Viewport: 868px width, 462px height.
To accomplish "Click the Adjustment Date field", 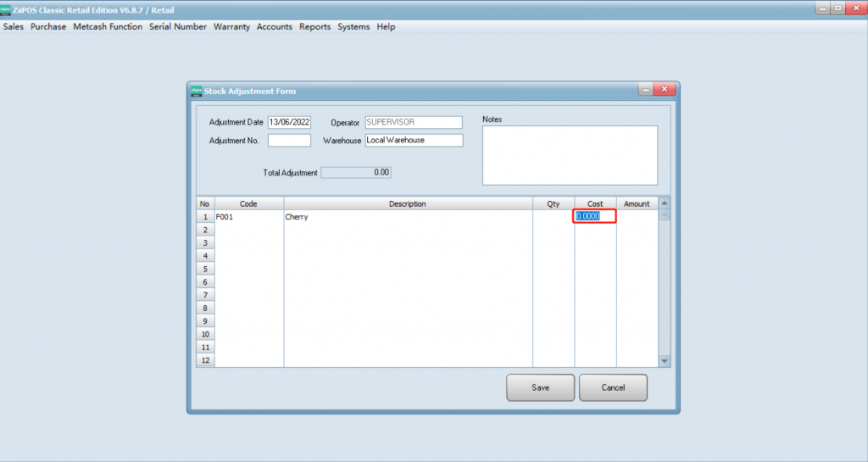I will (x=289, y=122).
